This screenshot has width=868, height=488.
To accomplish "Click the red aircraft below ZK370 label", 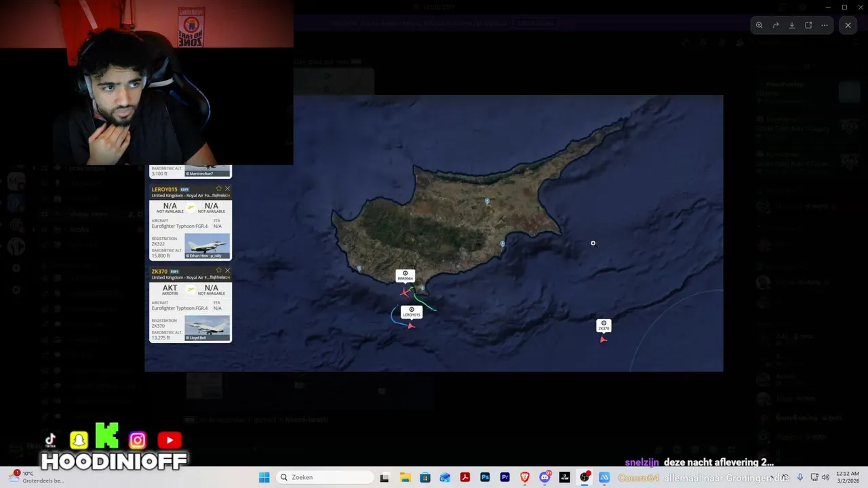I will coord(604,340).
